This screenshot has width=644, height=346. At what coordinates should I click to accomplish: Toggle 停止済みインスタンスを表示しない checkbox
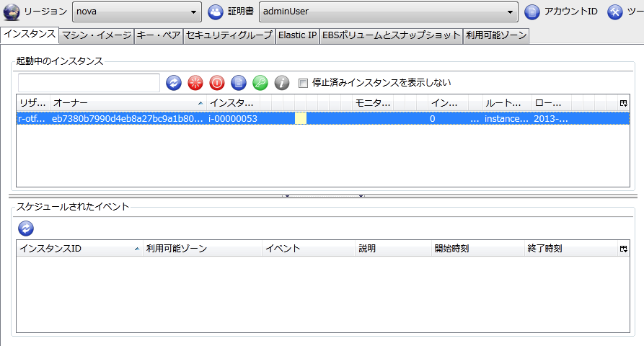pyautogui.click(x=303, y=83)
